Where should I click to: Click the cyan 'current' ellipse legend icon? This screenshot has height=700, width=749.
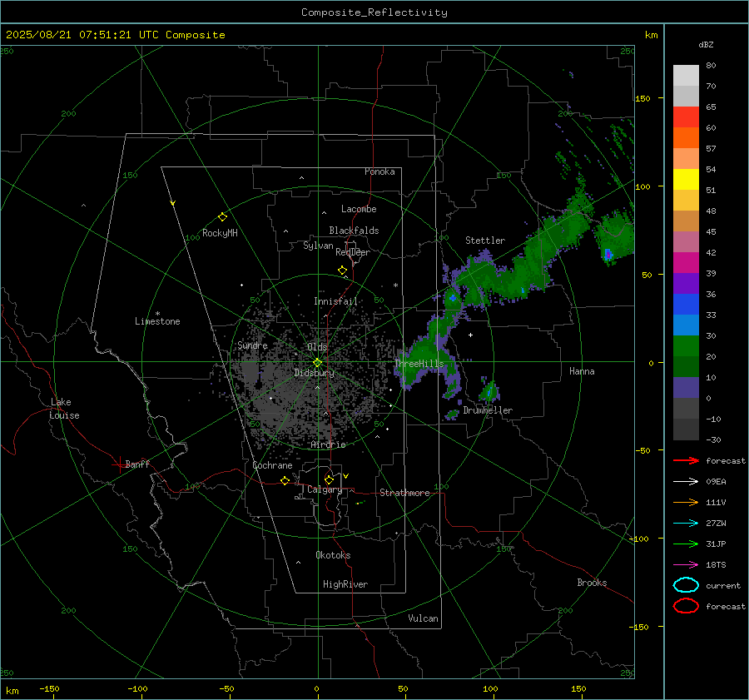tap(686, 585)
